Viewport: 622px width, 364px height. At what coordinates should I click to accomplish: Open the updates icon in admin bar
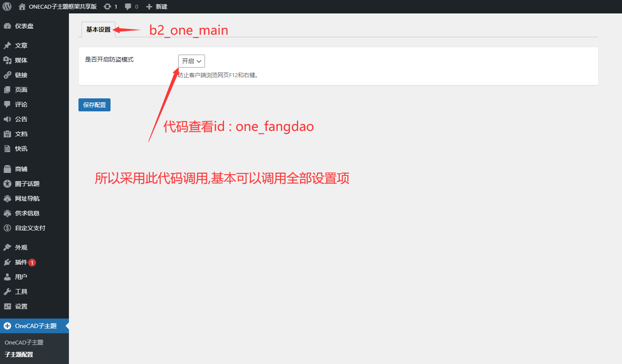pos(107,6)
